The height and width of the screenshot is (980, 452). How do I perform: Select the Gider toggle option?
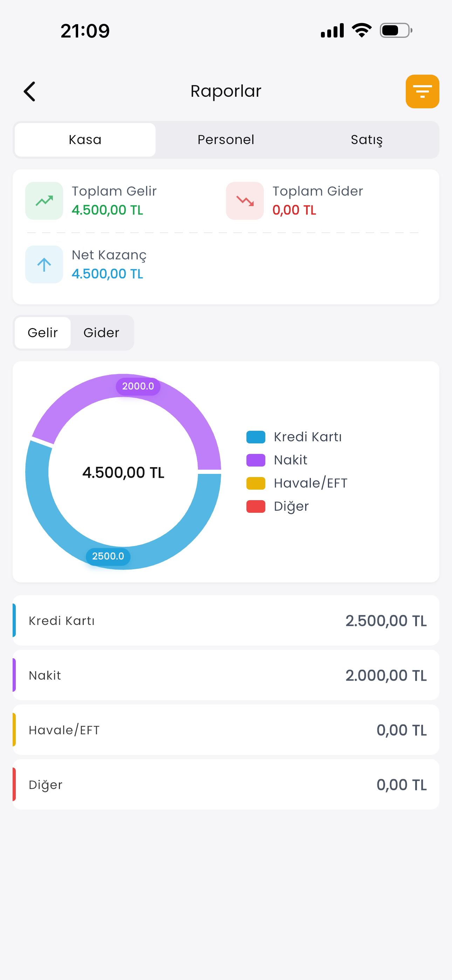point(101,333)
